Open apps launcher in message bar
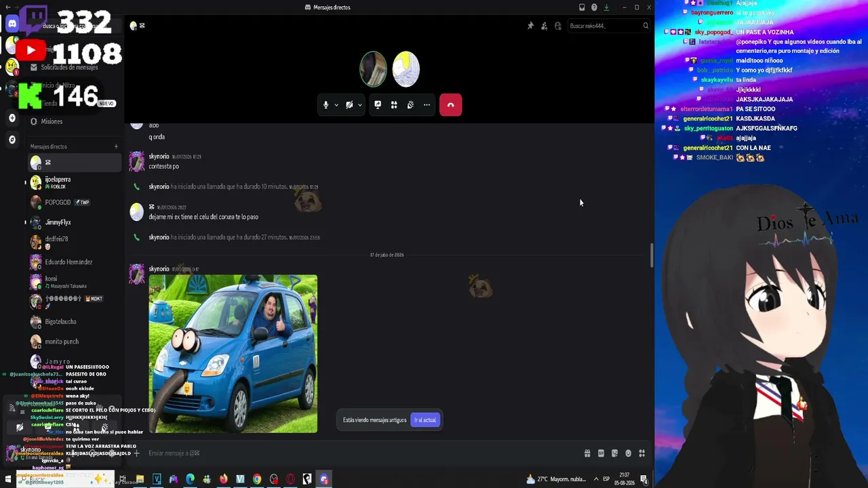Image resolution: width=868 pixels, height=488 pixels. tap(642, 453)
